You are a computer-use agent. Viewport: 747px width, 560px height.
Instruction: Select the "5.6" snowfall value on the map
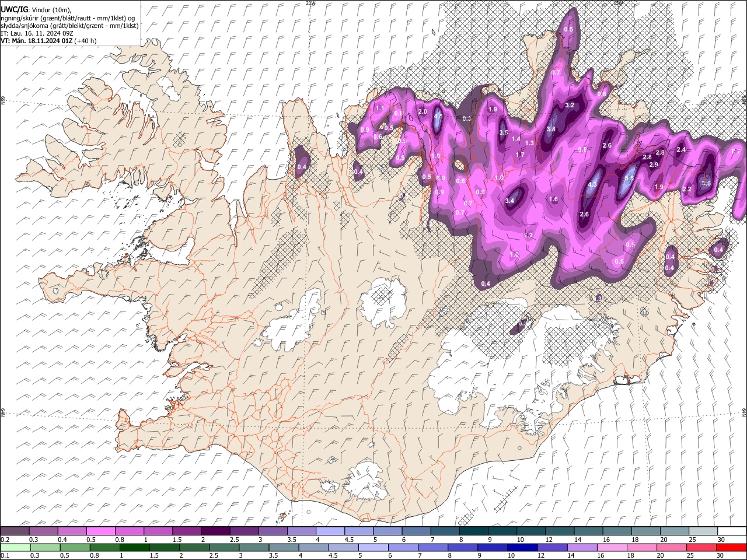tap(706, 183)
